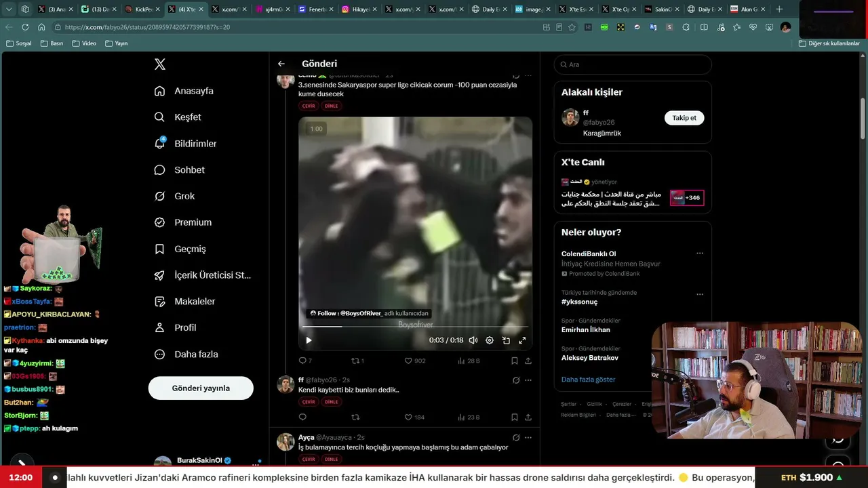This screenshot has height=488, width=868.
Task: Reply to the Sakaryaspor video post
Action: [302, 361]
